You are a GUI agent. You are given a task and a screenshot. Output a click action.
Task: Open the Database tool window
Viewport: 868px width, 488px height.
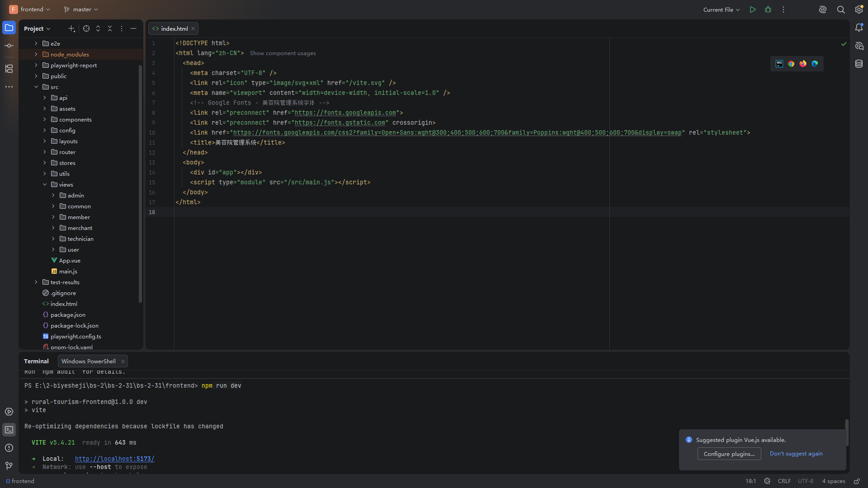coord(859,64)
